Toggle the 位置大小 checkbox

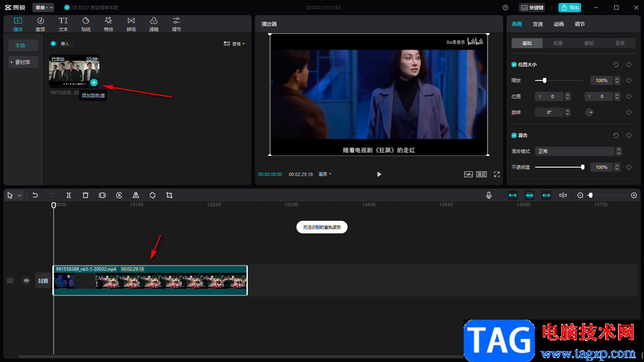514,65
